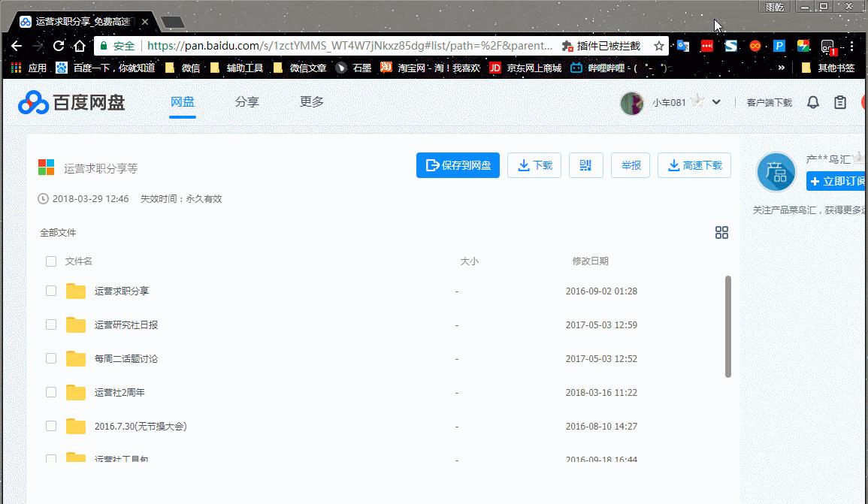Viewport: 868px width, 504px height.
Task: Open the notifications bell icon
Action: [812, 102]
